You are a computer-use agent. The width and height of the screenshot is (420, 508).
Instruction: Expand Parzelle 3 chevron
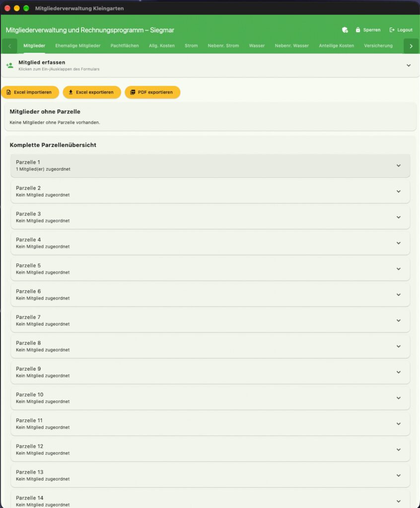399,217
